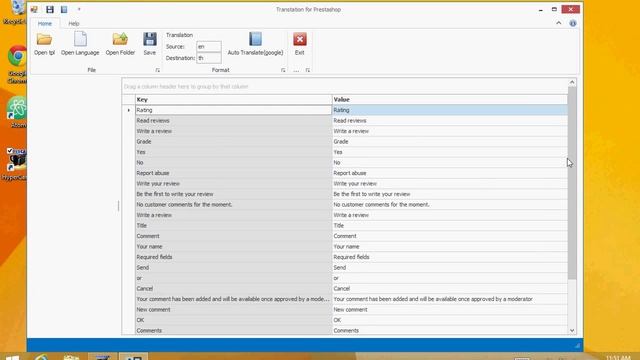
Task: Open the dialog launcher beside Exit group
Action: (308, 70)
